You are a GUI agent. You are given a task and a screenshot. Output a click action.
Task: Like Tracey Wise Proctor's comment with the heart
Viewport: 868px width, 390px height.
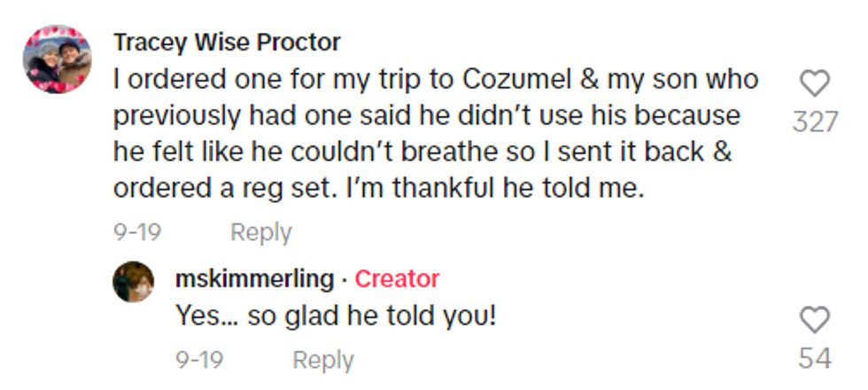(814, 83)
